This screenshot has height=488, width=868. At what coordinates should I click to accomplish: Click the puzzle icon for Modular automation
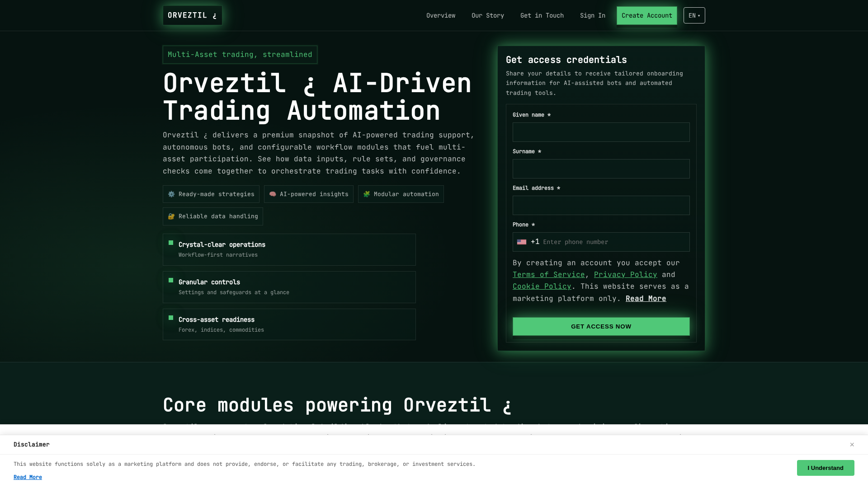click(367, 194)
